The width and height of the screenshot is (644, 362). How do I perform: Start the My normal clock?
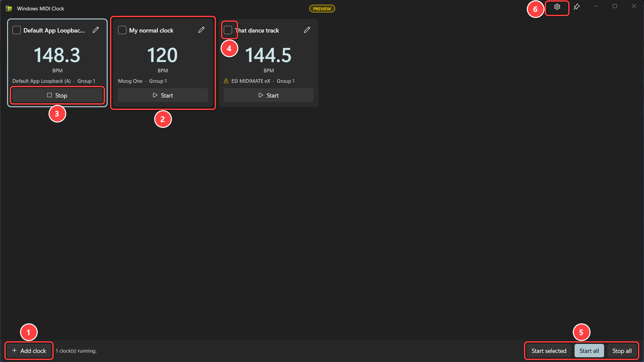coord(163,95)
